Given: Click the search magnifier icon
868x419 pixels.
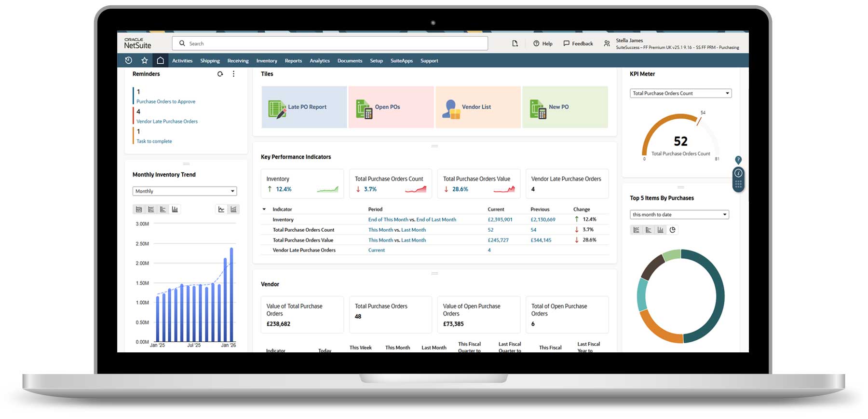Looking at the screenshot, I should [182, 43].
